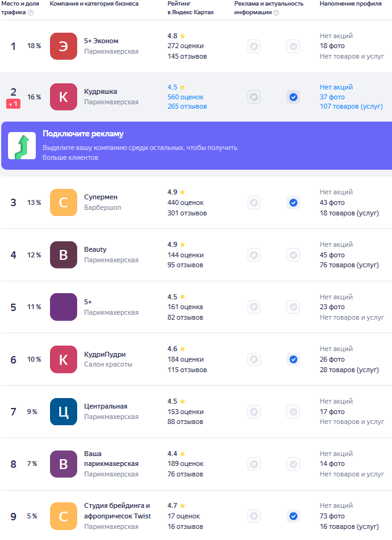Click the 'Рейтинг в Яндекс Картах' column header
Viewport: 392px width, 540px height.
point(191,8)
